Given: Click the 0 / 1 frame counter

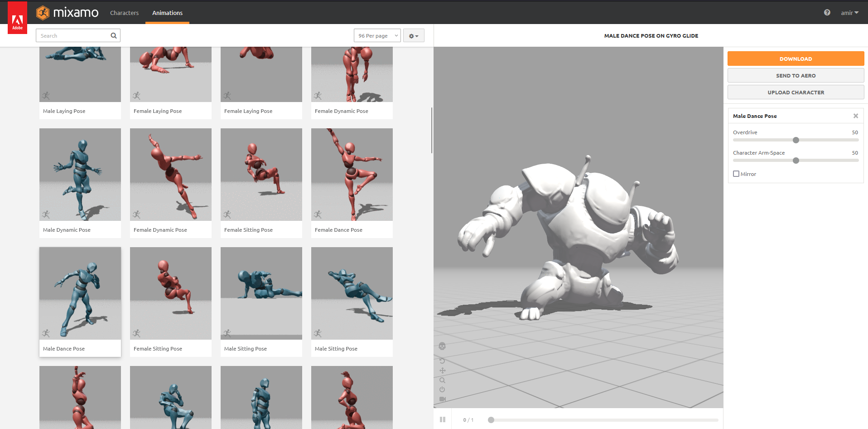Looking at the screenshot, I should (468, 420).
